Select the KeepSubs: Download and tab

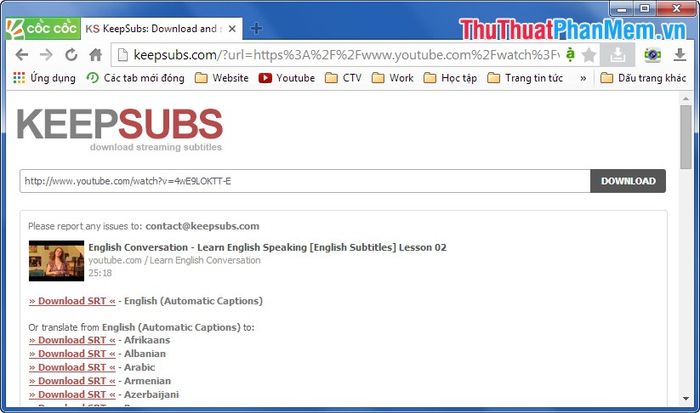click(162, 29)
